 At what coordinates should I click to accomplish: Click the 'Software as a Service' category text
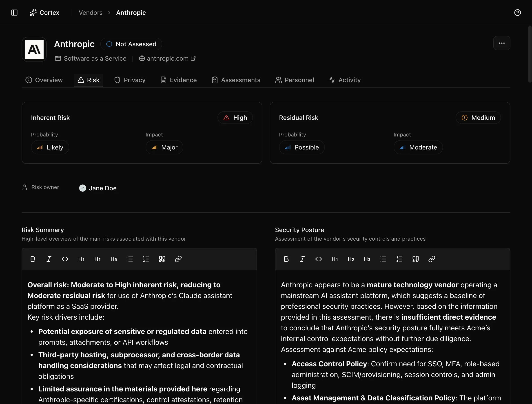(x=95, y=58)
